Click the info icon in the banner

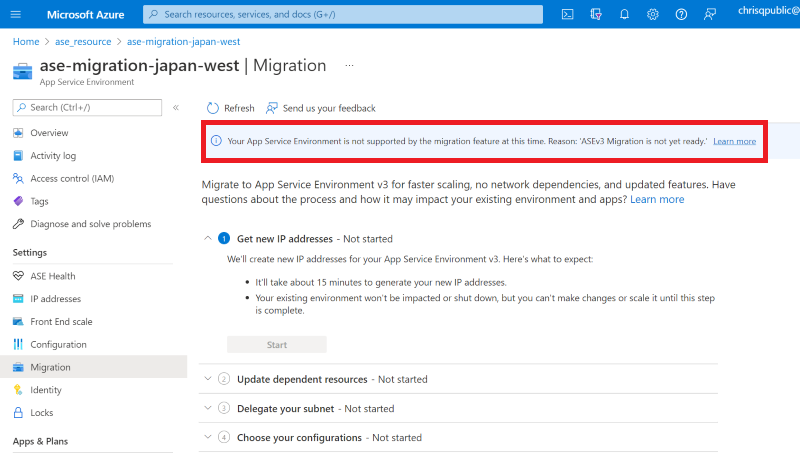(x=216, y=141)
